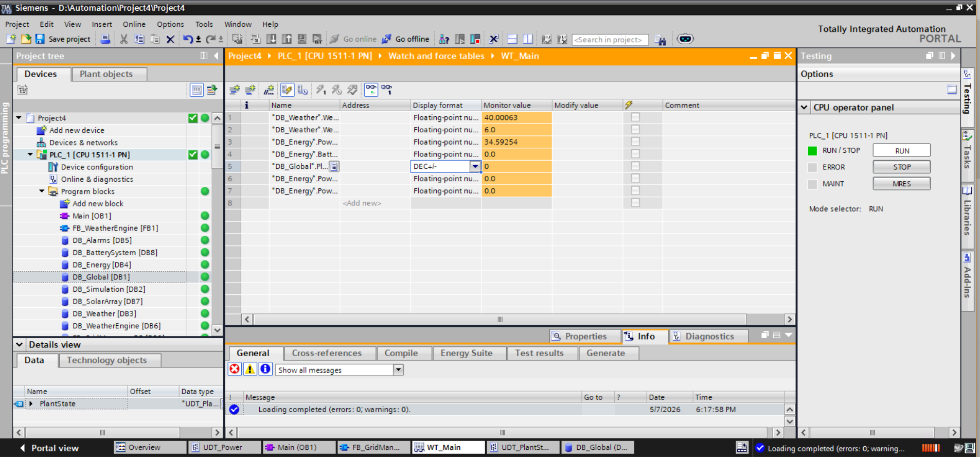The height and width of the screenshot is (457, 980).
Task: Click the Upload from device icon
Action: click(x=287, y=39)
